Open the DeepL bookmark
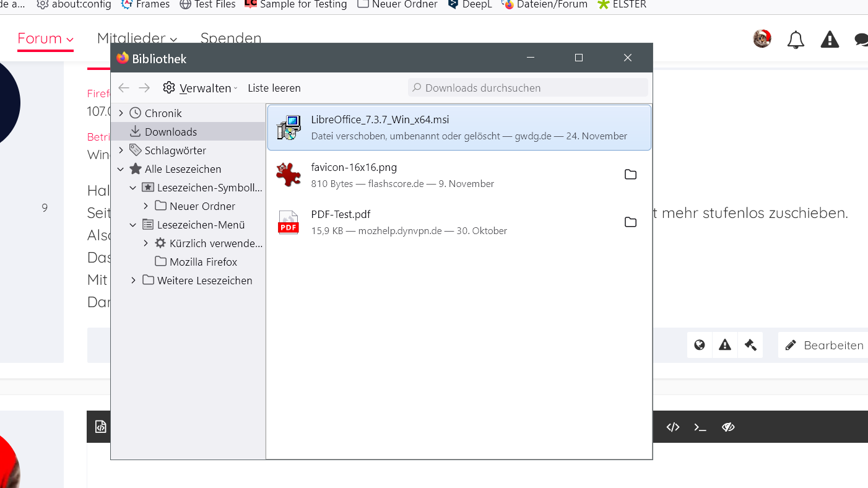The image size is (868, 488). point(469,5)
